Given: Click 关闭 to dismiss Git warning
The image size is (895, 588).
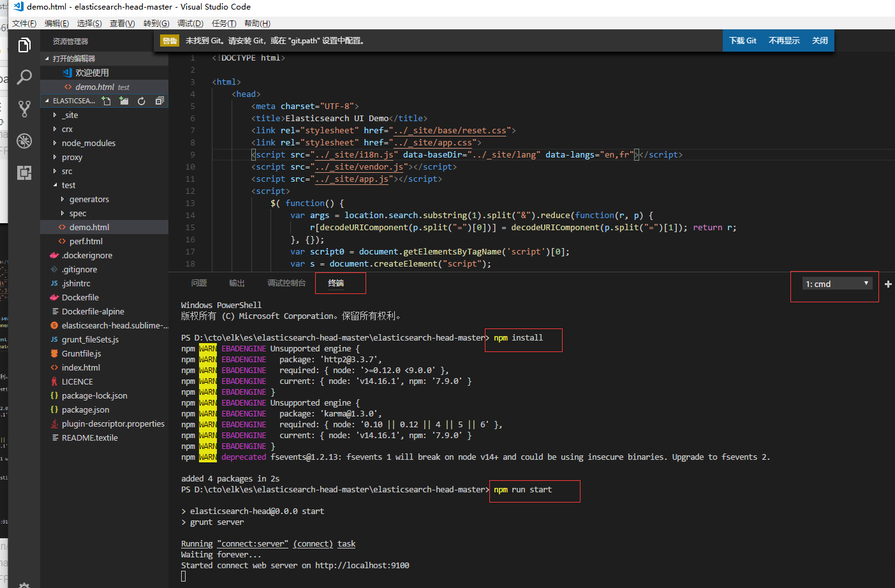Looking at the screenshot, I should 820,40.
